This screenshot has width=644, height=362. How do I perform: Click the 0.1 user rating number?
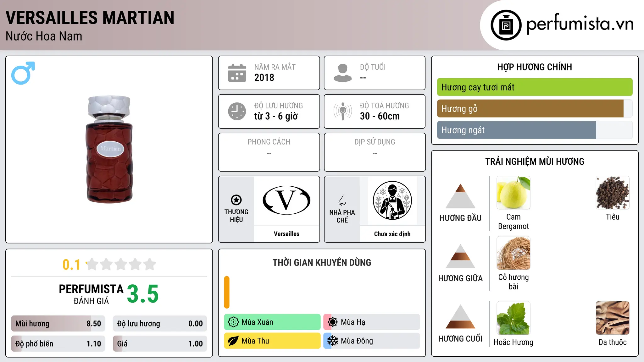(x=71, y=265)
